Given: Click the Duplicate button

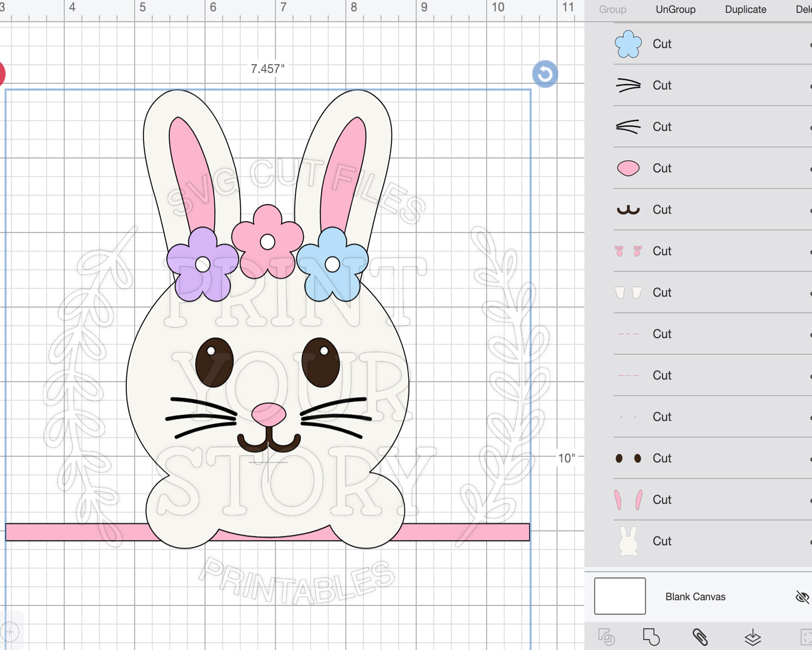Looking at the screenshot, I should point(746,9).
